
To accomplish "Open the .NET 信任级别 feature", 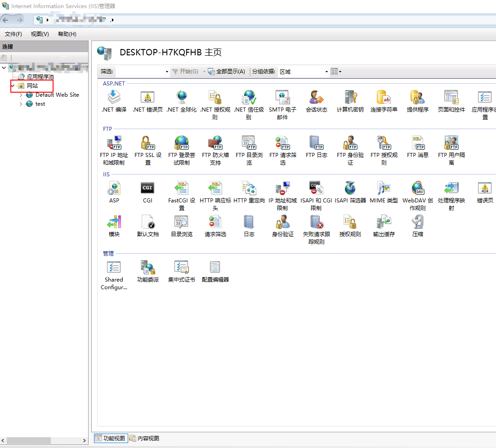I will pyautogui.click(x=249, y=105).
